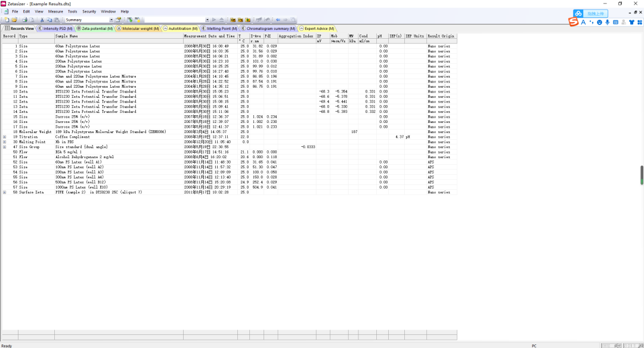Expand record 47 Size Group row
Screen dimensions: 644x348
click(5, 147)
